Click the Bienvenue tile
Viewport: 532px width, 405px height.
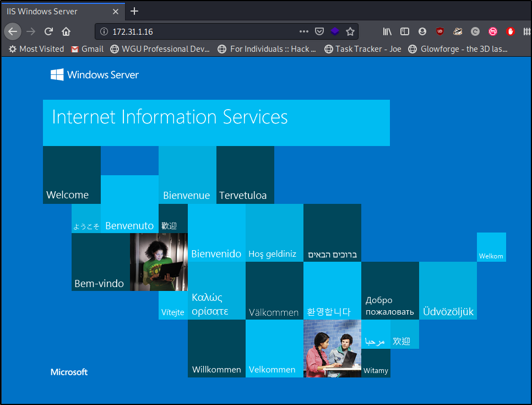(x=187, y=175)
